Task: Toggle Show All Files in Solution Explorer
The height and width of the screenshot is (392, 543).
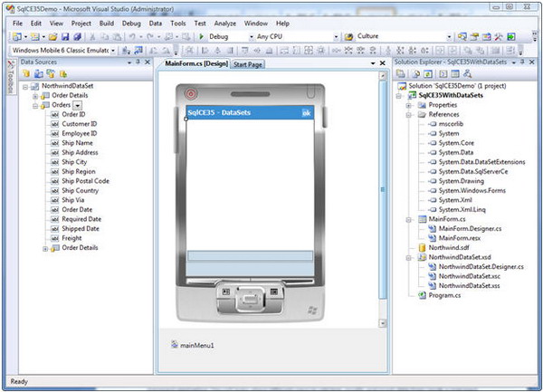Action: coord(416,73)
